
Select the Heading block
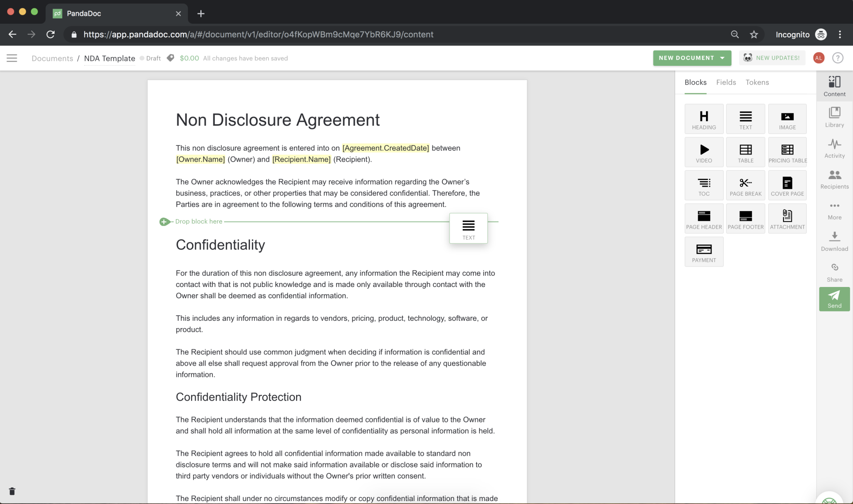[x=704, y=119]
